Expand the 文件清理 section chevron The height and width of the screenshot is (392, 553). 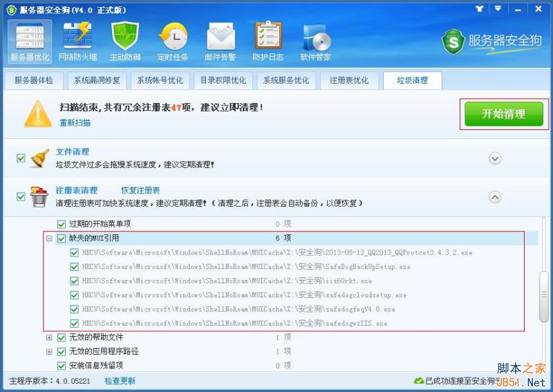click(x=495, y=158)
